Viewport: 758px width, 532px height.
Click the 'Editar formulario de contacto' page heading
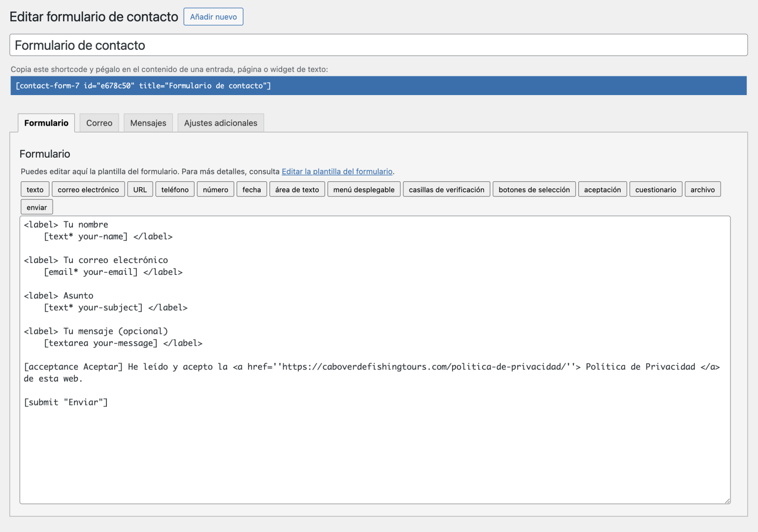tap(94, 17)
